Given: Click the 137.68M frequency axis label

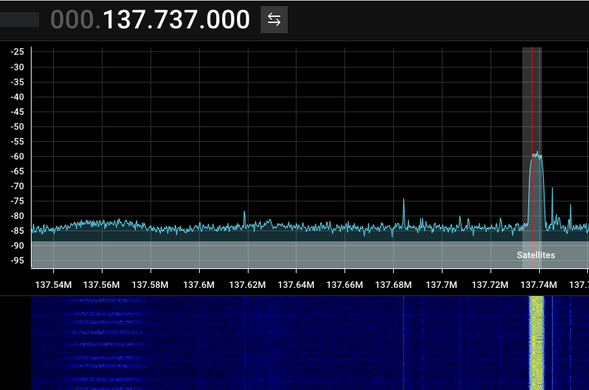Looking at the screenshot, I should 393,285.
